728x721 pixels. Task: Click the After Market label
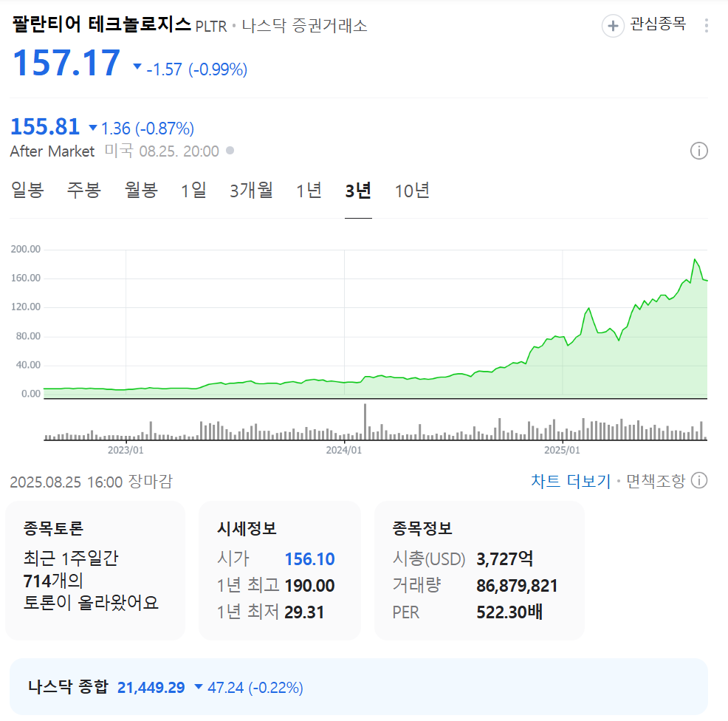pyautogui.click(x=52, y=151)
